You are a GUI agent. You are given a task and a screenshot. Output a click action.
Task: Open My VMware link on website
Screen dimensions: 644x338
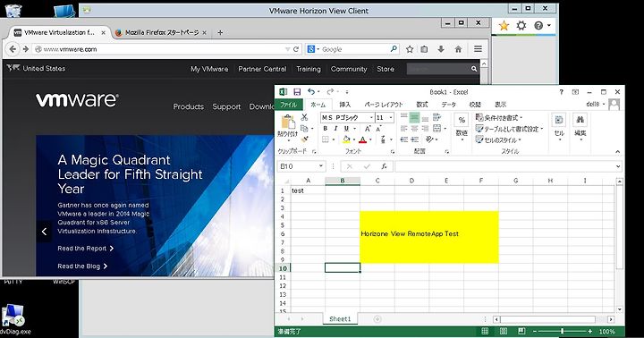[209, 69]
